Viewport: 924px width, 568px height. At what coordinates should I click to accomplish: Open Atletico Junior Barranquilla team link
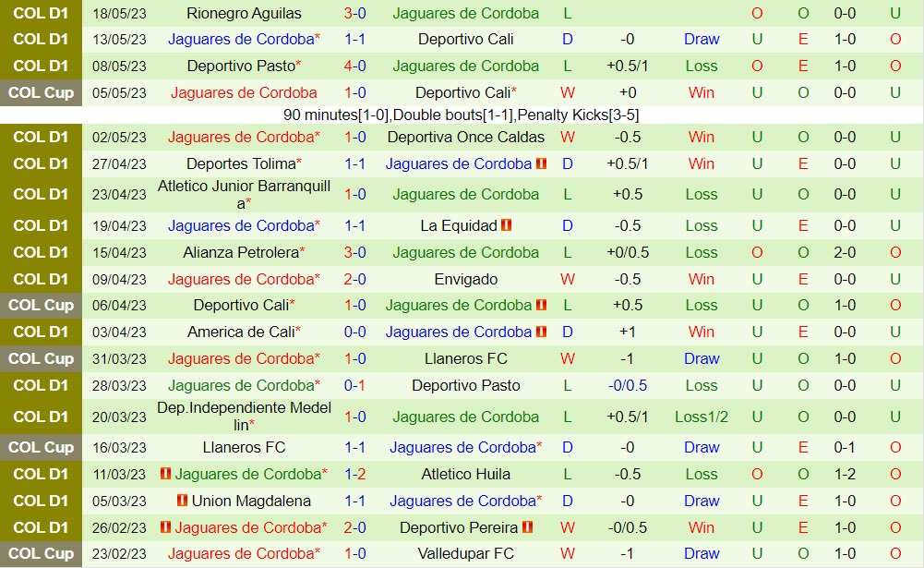244,194
